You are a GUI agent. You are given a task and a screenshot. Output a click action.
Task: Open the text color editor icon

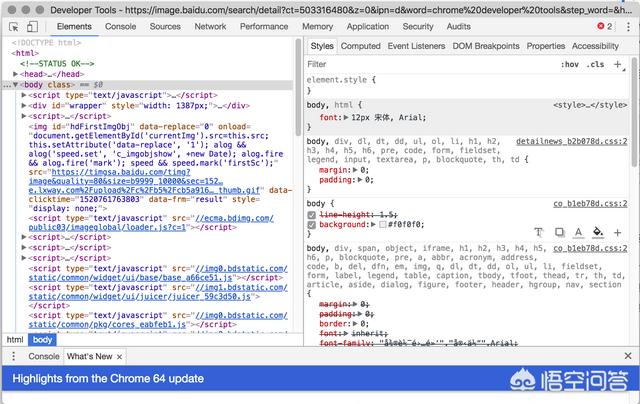click(578, 232)
